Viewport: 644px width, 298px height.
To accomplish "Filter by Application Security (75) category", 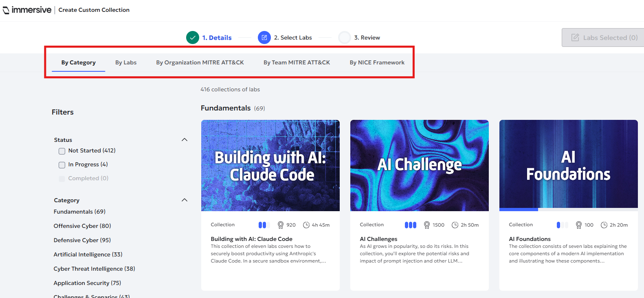I will pyautogui.click(x=87, y=283).
